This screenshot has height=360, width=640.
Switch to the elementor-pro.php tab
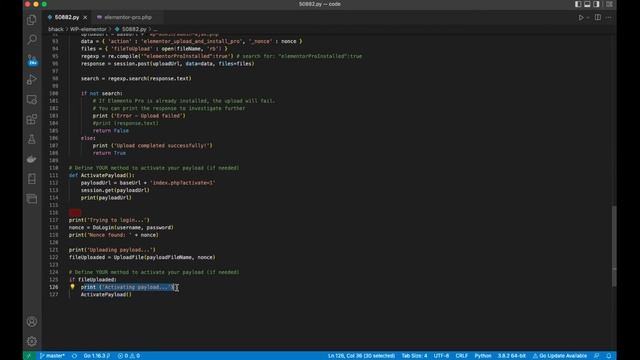point(128,18)
